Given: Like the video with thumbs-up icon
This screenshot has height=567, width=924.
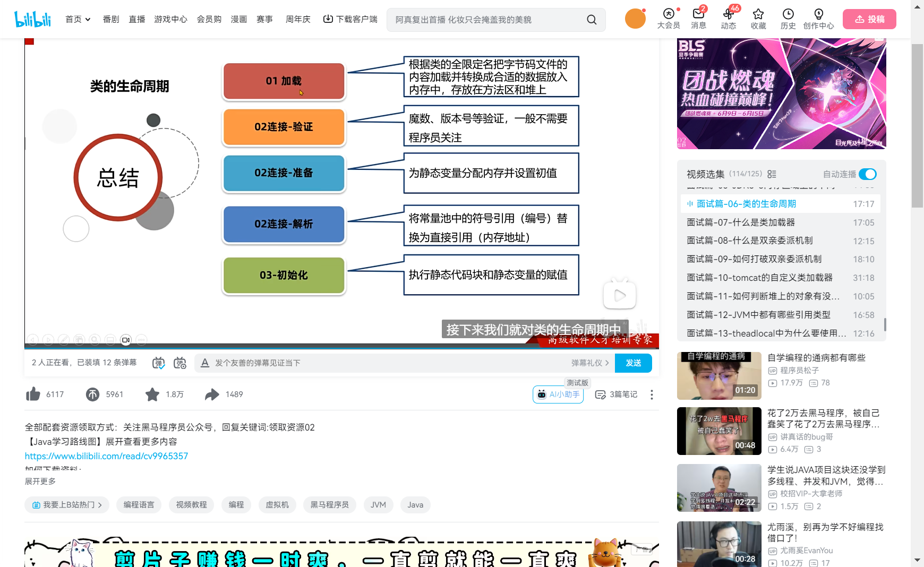Looking at the screenshot, I should (33, 394).
